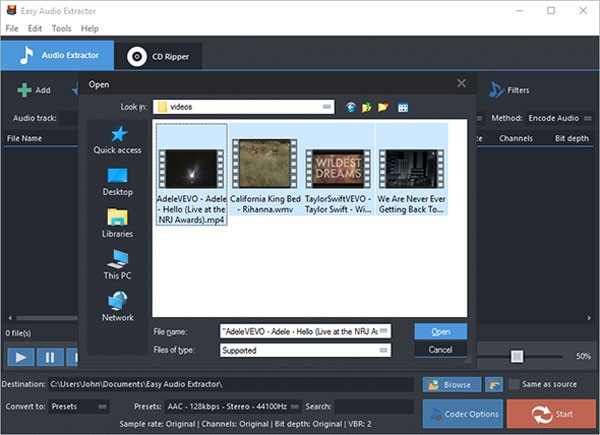Open the Method Encode Audio dropdown
This screenshot has width=600, height=435.
[559, 118]
